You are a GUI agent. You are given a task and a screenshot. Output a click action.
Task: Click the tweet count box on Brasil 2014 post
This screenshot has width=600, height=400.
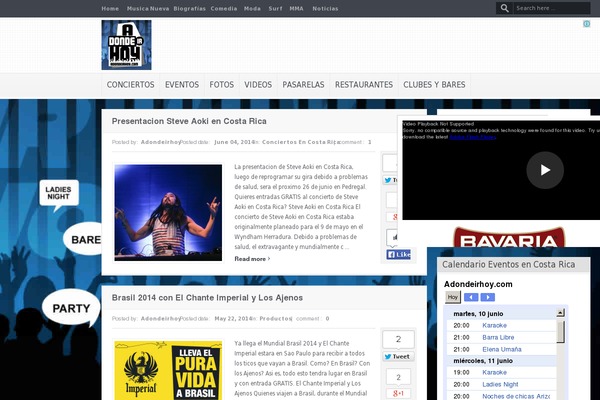click(398, 339)
